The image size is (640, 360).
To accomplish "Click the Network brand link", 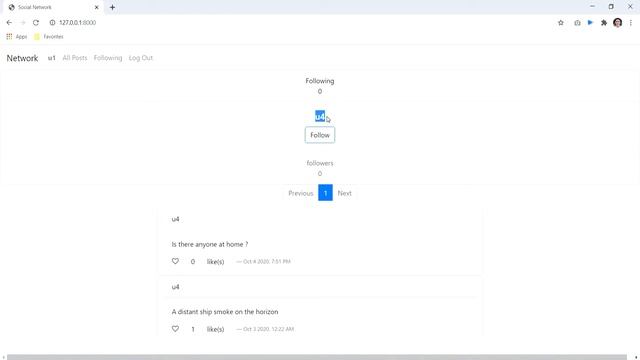I will tap(22, 58).
